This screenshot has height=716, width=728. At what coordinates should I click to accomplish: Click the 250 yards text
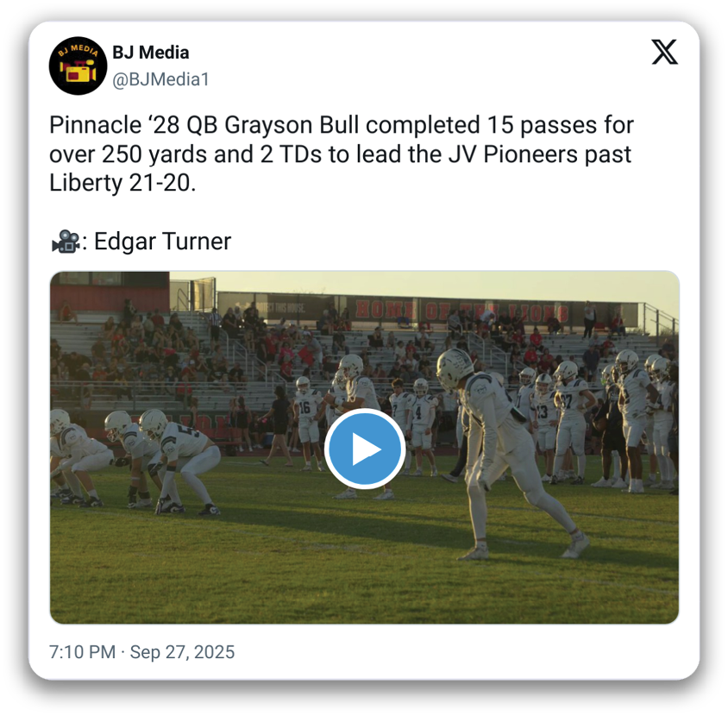pyautogui.click(x=154, y=154)
